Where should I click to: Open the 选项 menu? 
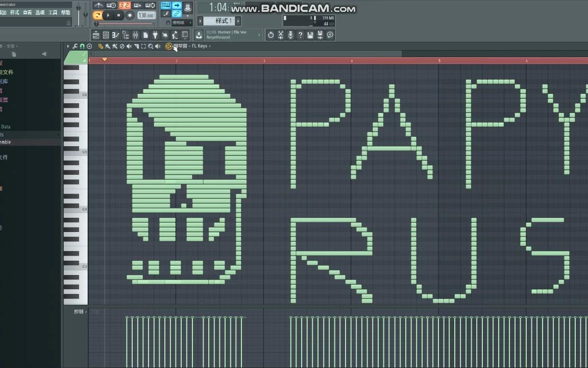click(40, 12)
